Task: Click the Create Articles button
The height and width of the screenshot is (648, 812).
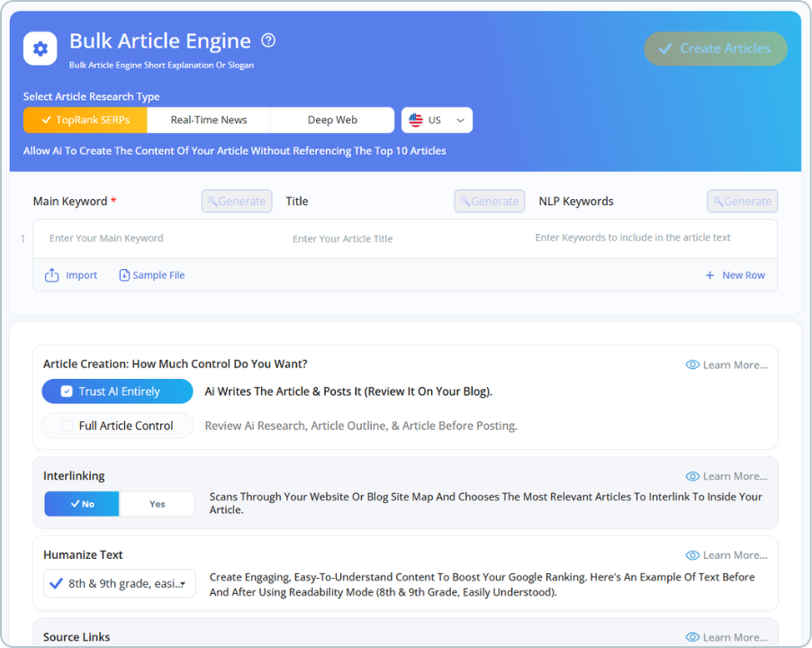Action: 716,49
